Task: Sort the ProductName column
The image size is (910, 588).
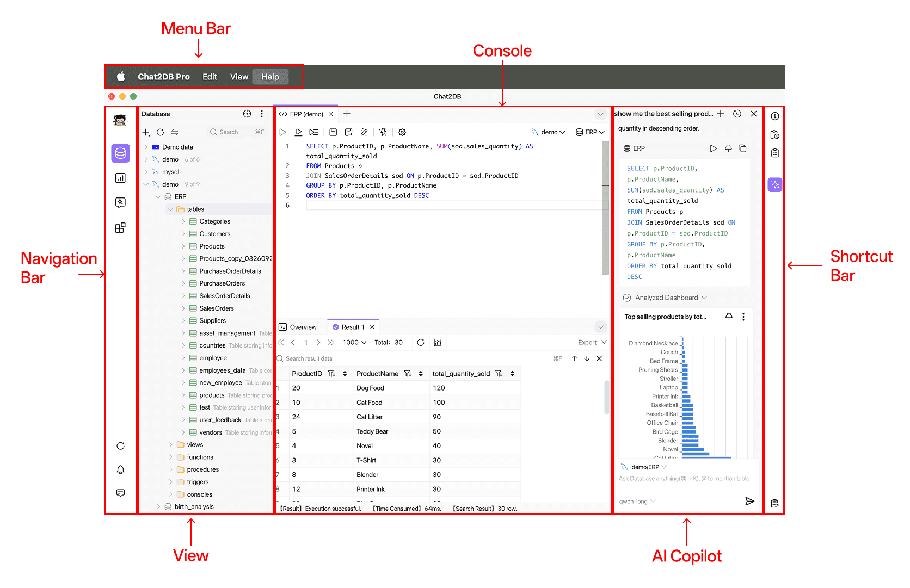Action: (421, 374)
